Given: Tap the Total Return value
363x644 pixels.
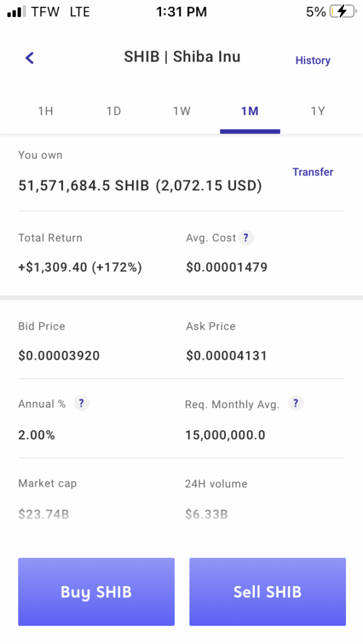Looking at the screenshot, I should click(x=80, y=267).
